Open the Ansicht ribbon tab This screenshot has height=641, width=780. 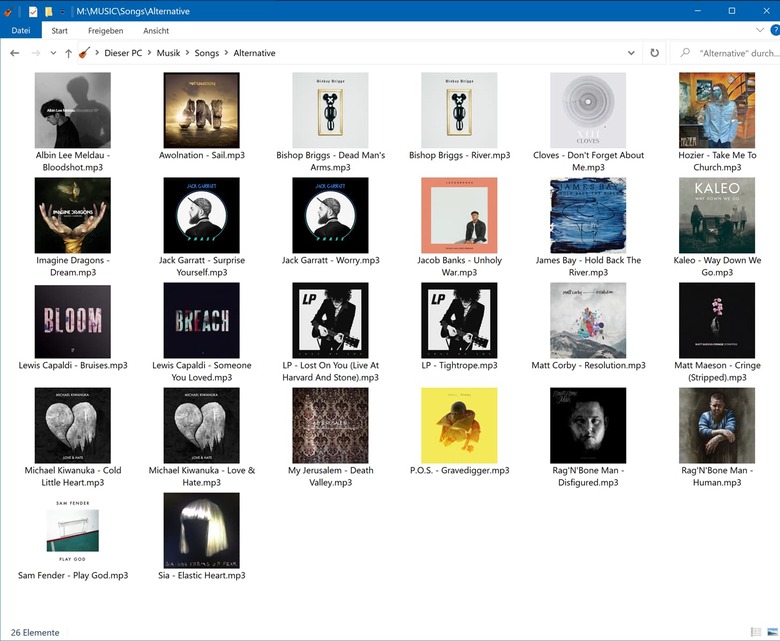click(x=156, y=30)
